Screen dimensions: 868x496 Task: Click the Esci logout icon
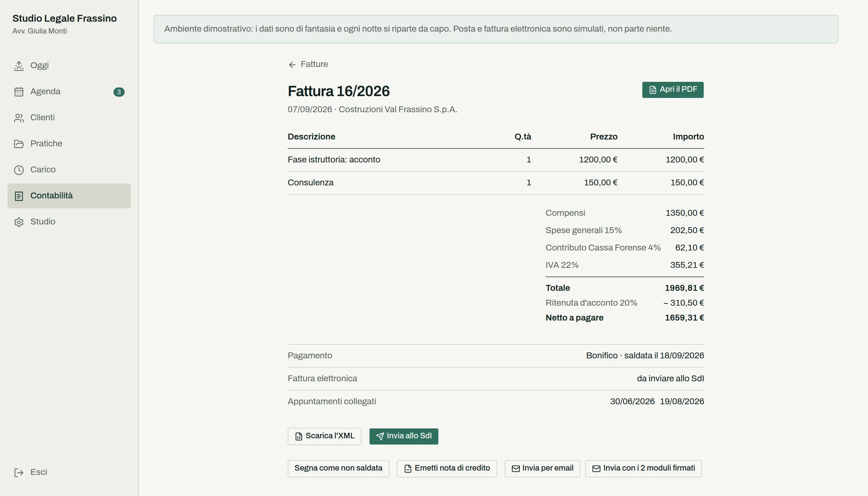click(x=19, y=472)
